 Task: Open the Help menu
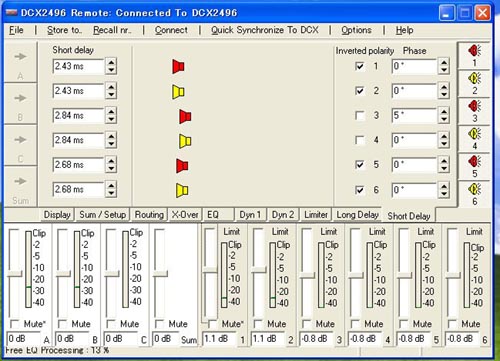tap(404, 30)
